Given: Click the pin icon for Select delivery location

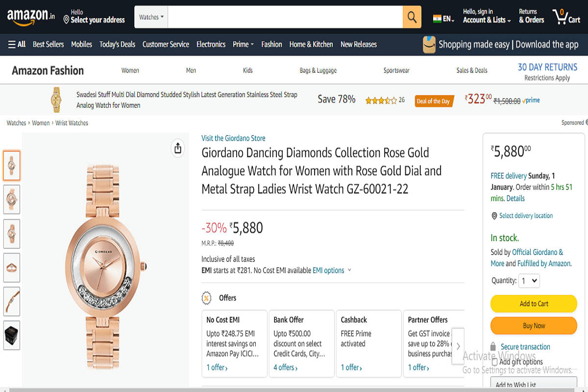Looking at the screenshot, I should click(x=494, y=216).
